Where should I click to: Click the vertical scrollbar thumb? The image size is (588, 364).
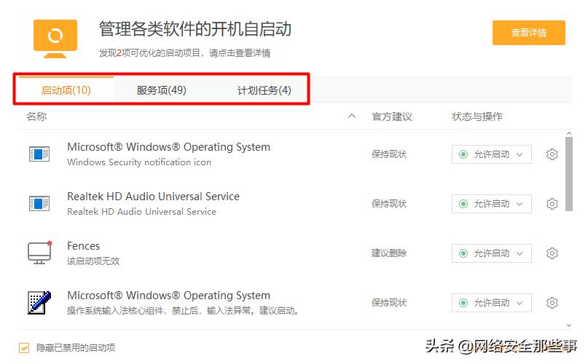point(569,174)
